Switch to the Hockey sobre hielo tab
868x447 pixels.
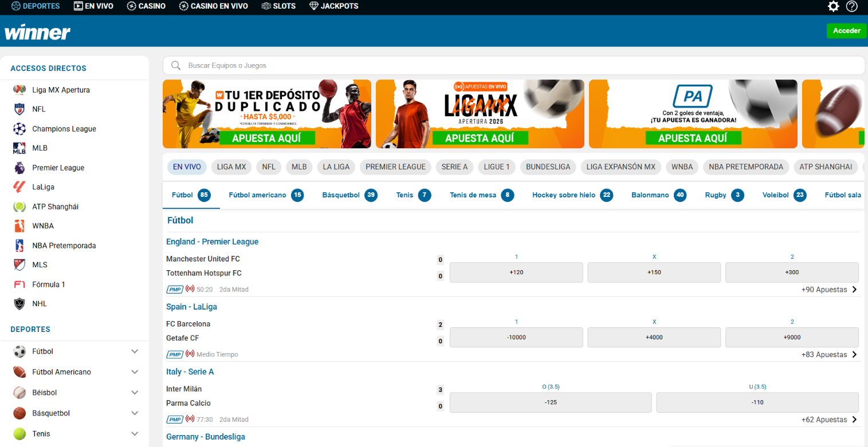pos(572,195)
